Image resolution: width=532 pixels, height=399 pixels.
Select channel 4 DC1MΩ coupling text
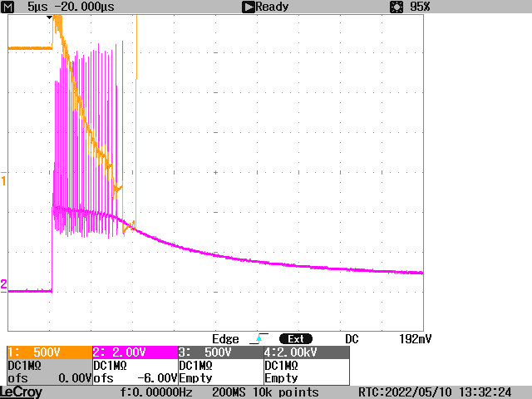(281, 366)
